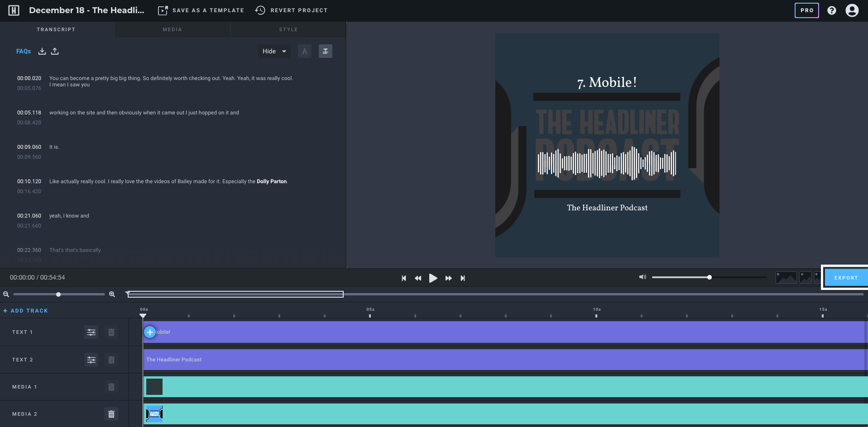Click the 00:10.120 start timestamp

point(29,181)
